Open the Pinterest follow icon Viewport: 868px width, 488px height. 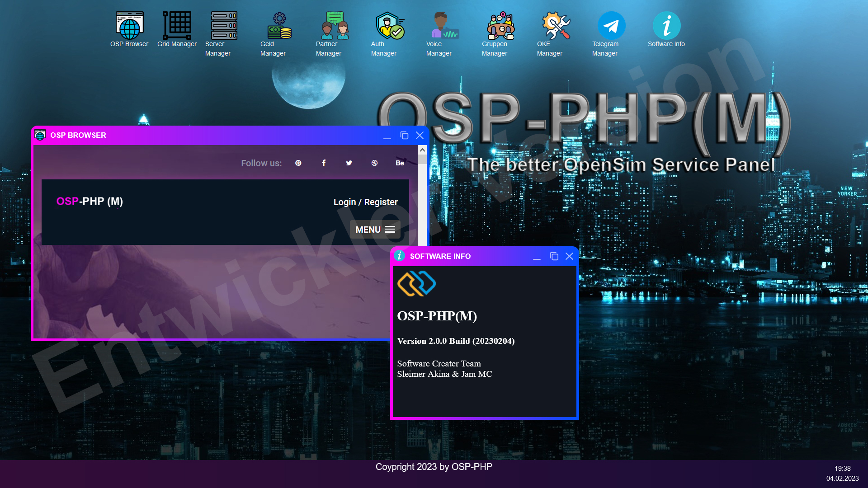pyautogui.click(x=298, y=163)
